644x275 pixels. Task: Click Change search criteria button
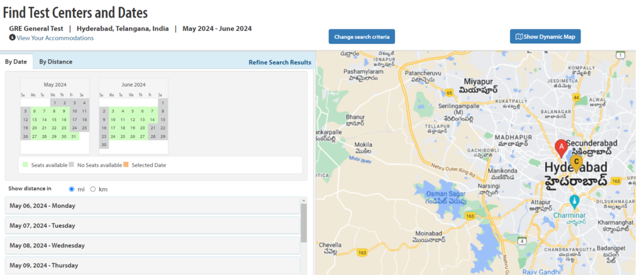coord(362,36)
